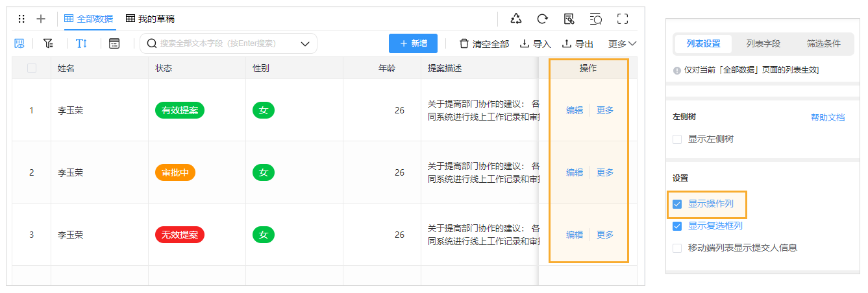Image resolution: width=868 pixels, height=293 pixels.
Task: Select the 列表字段 tab
Action: 763,44
